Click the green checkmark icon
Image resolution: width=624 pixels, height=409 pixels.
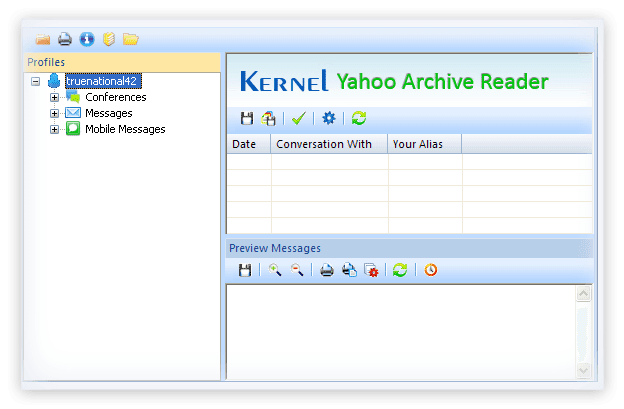[x=298, y=118]
